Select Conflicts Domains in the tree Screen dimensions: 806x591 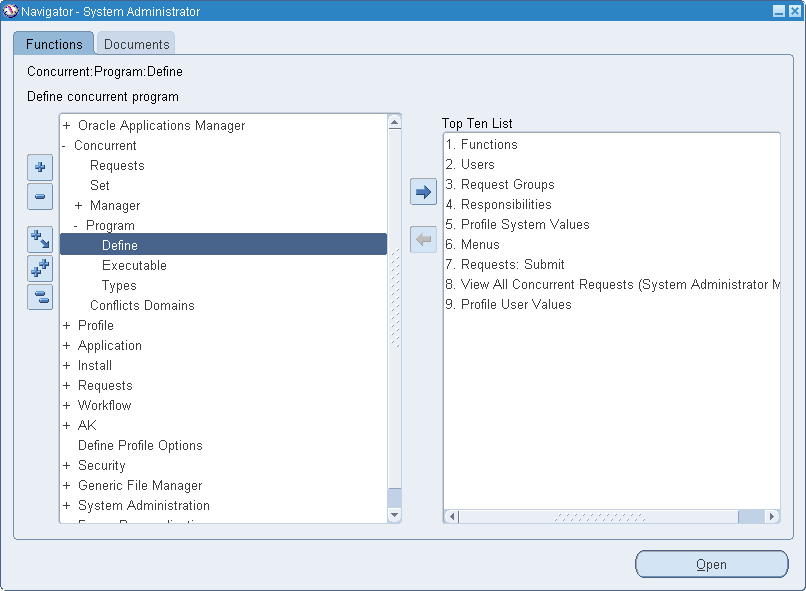pyautogui.click(x=142, y=305)
